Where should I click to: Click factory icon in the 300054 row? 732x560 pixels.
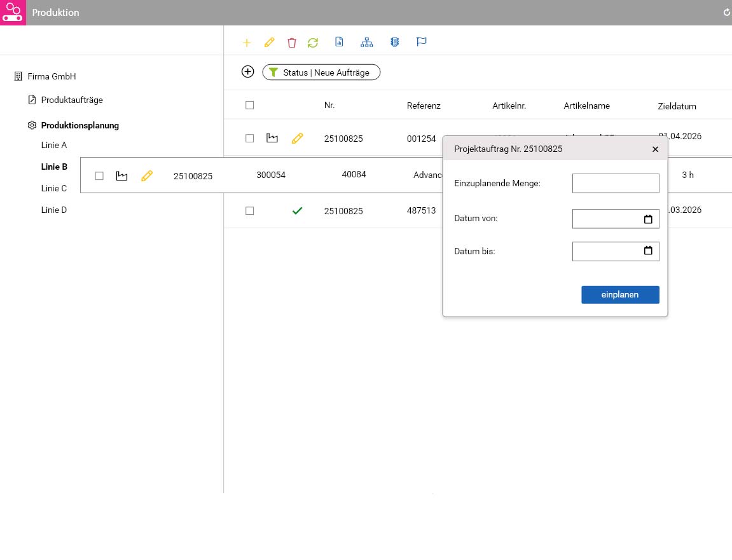click(122, 175)
